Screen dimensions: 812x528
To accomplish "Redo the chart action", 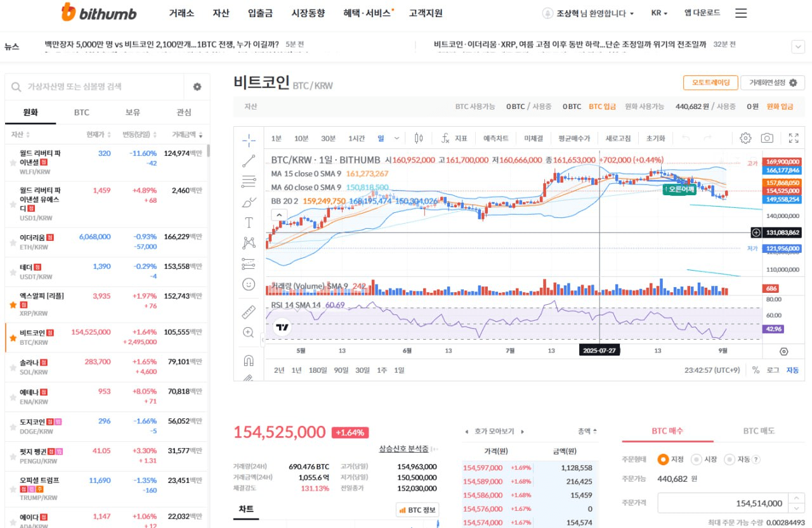I will pyautogui.click(x=707, y=138).
